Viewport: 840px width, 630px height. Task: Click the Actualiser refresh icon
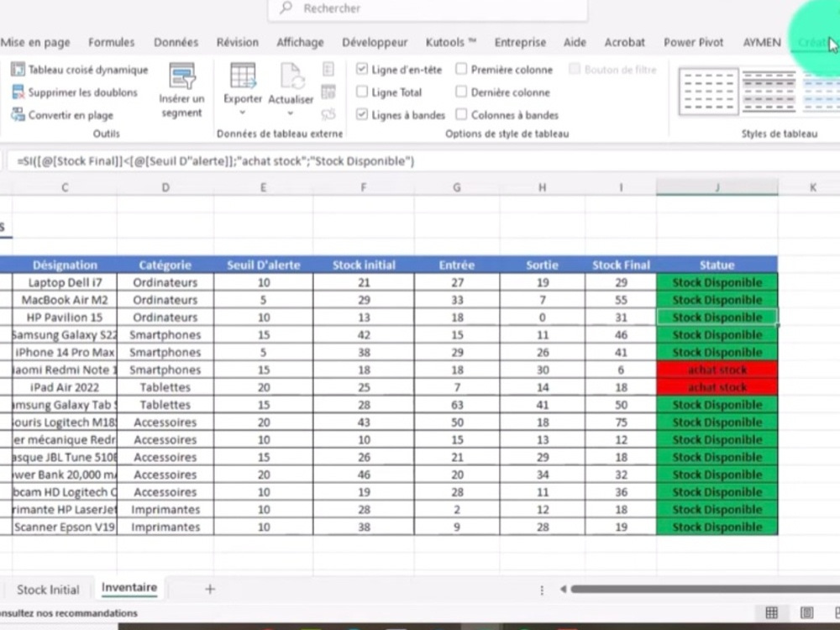point(291,76)
